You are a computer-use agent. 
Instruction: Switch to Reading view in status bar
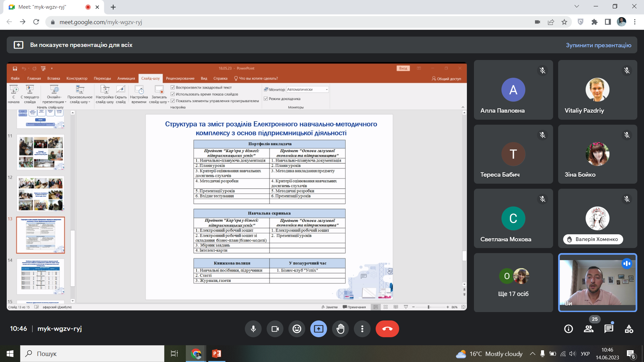click(396, 307)
